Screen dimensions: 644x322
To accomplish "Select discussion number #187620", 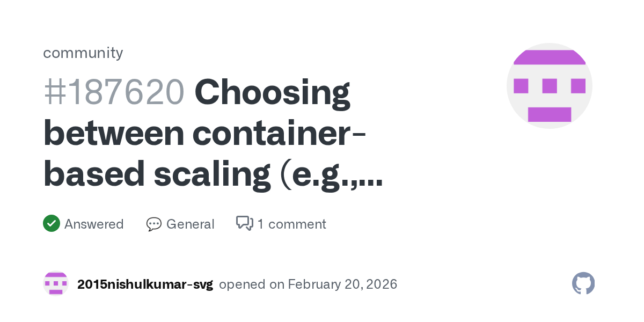I will coord(114,93).
